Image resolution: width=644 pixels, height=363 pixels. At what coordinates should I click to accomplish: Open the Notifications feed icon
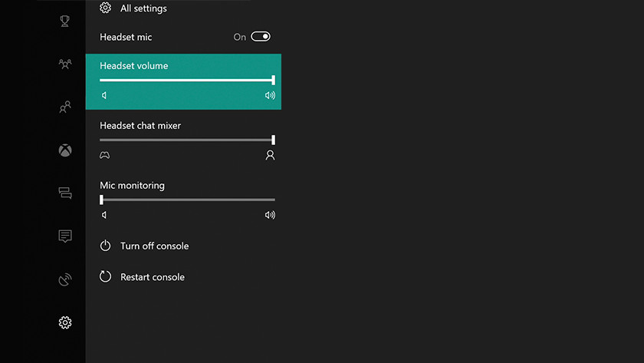65,236
